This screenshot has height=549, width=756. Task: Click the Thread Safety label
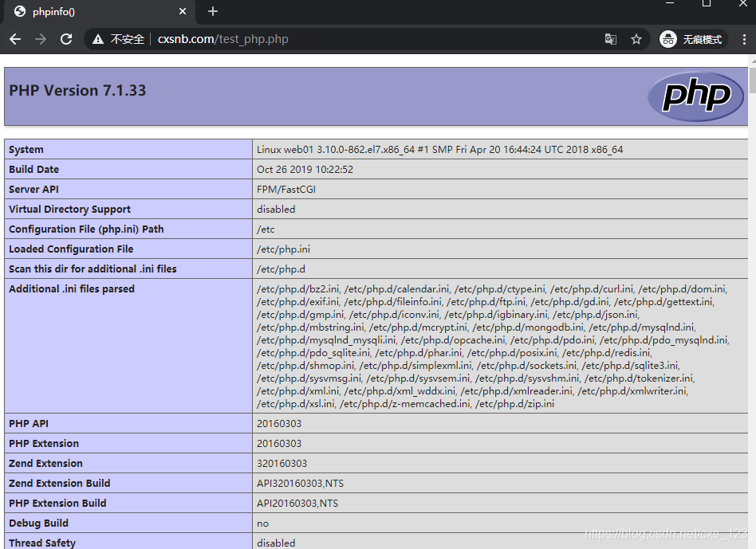click(42, 543)
